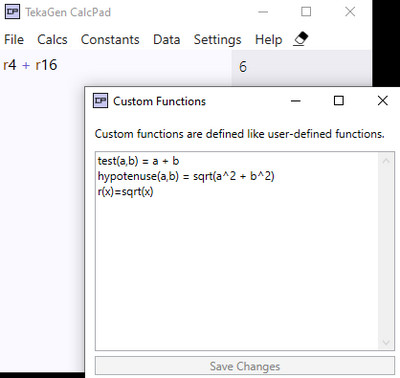The height and width of the screenshot is (378, 400).
Task: Open the Settings menu
Action: (x=217, y=40)
